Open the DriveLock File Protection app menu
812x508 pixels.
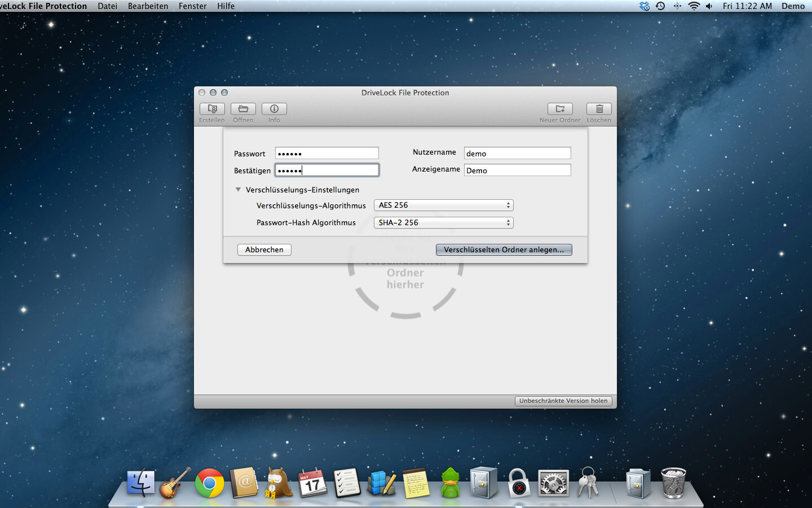click(x=43, y=6)
